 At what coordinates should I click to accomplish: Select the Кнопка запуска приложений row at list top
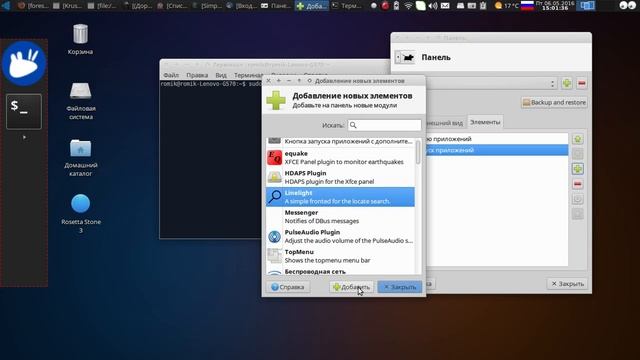(x=340, y=142)
